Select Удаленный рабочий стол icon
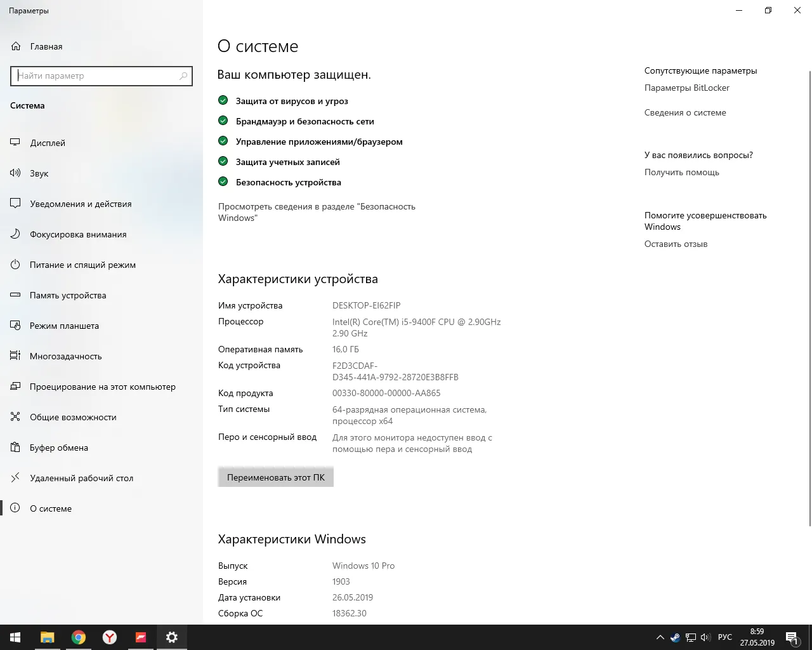The width and height of the screenshot is (812, 650). [x=16, y=478]
